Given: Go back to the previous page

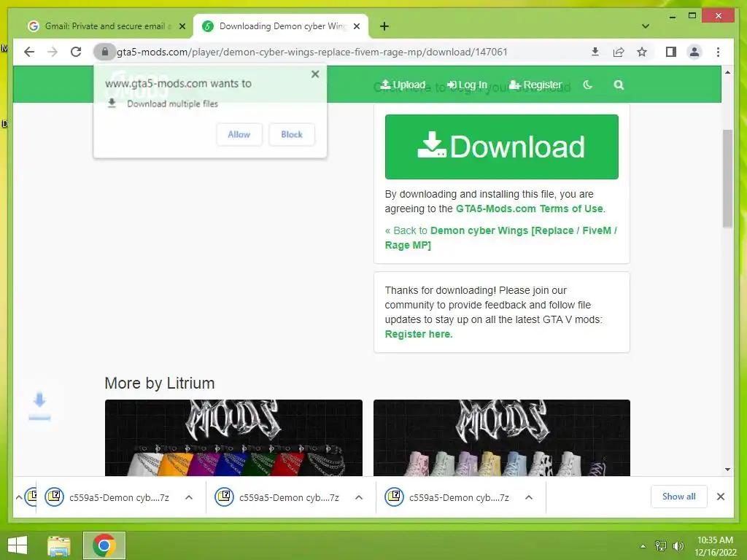Looking at the screenshot, I should pos(29,52).
